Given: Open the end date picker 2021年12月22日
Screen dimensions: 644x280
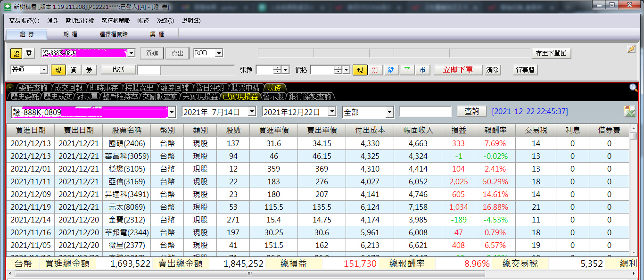Looking at the screenshot, I should 332,112.
